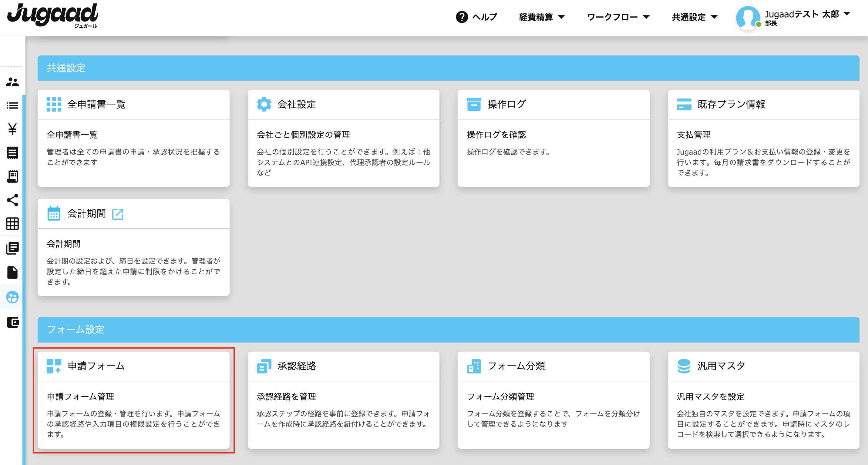Screen dimensions: 868x465
Task: Click 支払管理 subheading
Action: [694, 135]
